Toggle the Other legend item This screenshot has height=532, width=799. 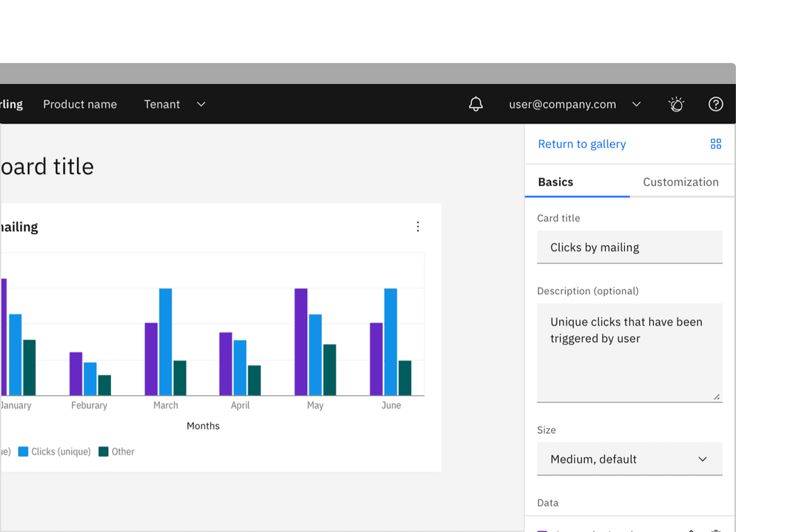click(x=117, y=452)
